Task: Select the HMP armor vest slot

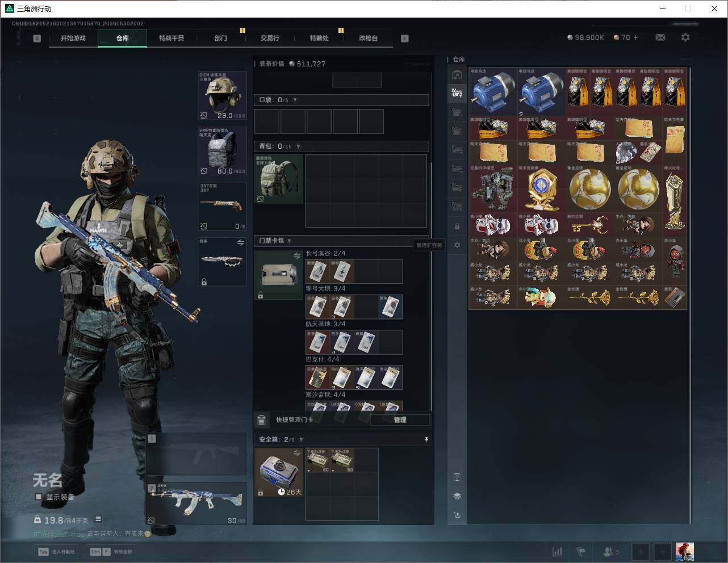Action: coord(222,151)
